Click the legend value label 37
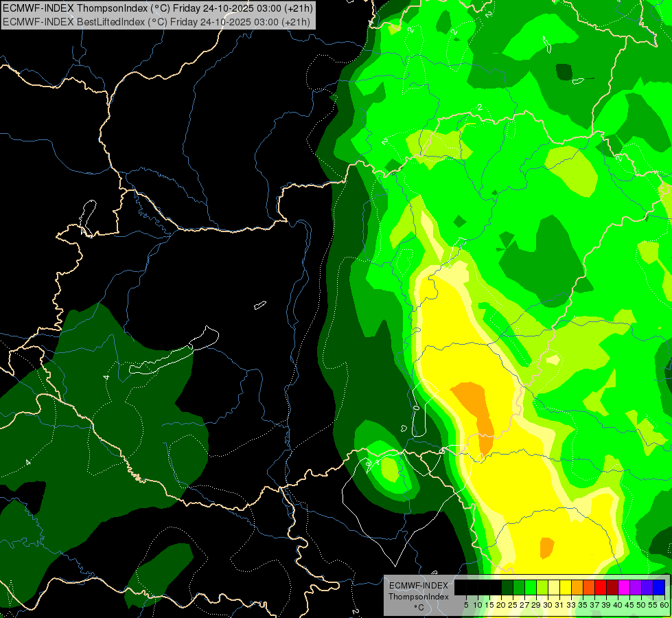Screen dimensions: 672x618 pos(594,605)
